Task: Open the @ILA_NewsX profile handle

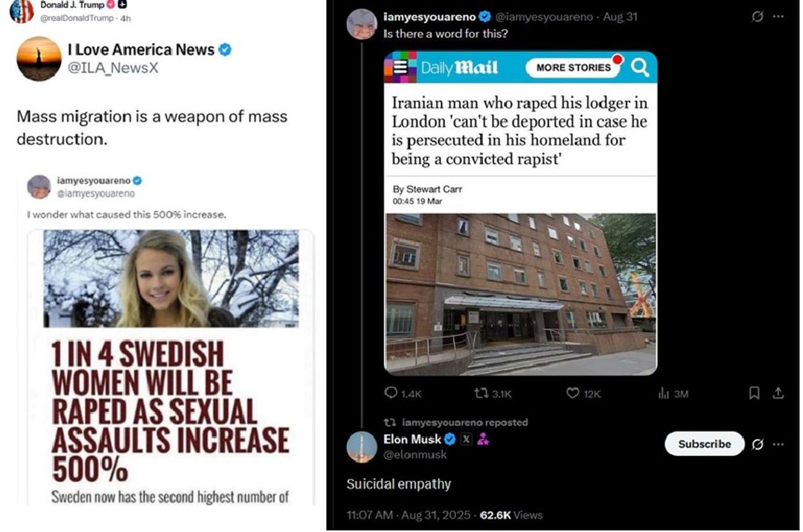Action: 113,68
